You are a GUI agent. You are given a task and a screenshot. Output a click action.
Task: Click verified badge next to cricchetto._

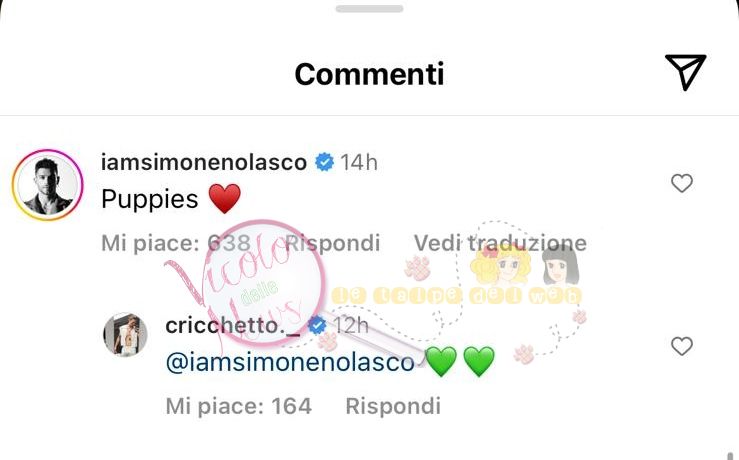[x=317, y=325]
